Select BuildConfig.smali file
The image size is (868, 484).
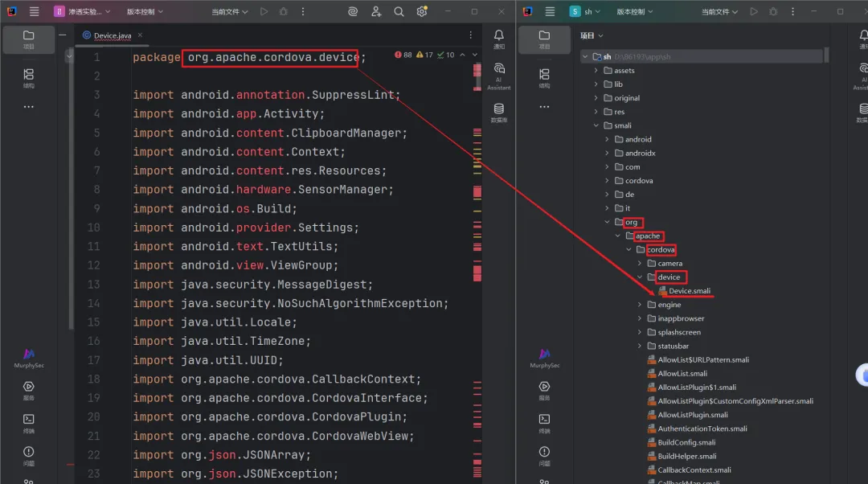[681, 442]
